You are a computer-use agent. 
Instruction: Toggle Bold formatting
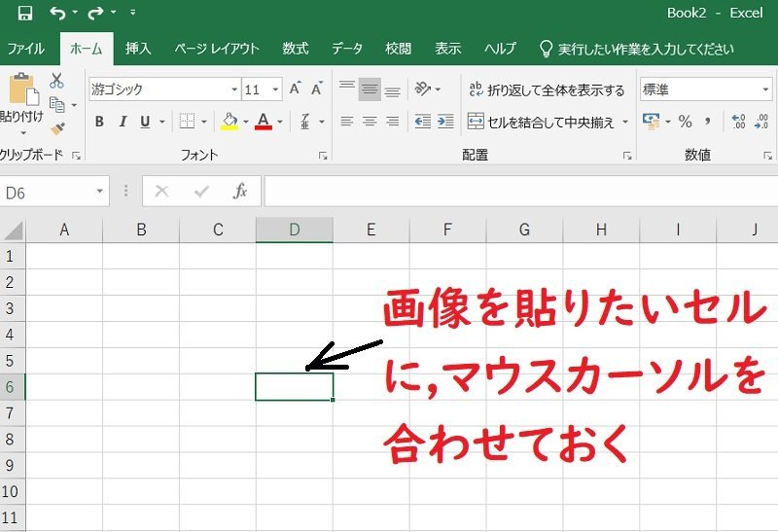click(x=99, y=122)
